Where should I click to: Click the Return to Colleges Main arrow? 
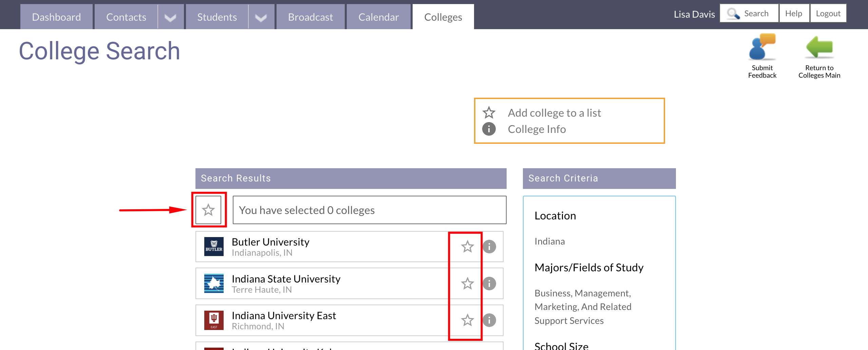[819, 47]
